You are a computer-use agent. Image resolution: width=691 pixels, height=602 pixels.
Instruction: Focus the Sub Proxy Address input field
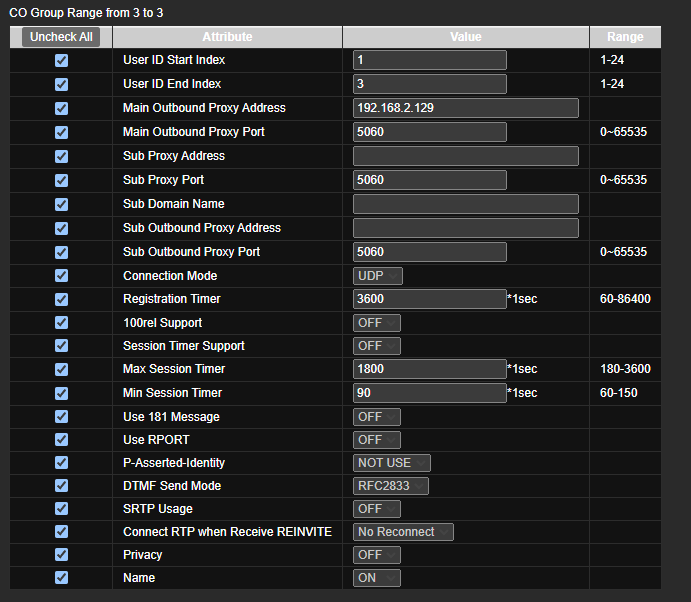466,156
